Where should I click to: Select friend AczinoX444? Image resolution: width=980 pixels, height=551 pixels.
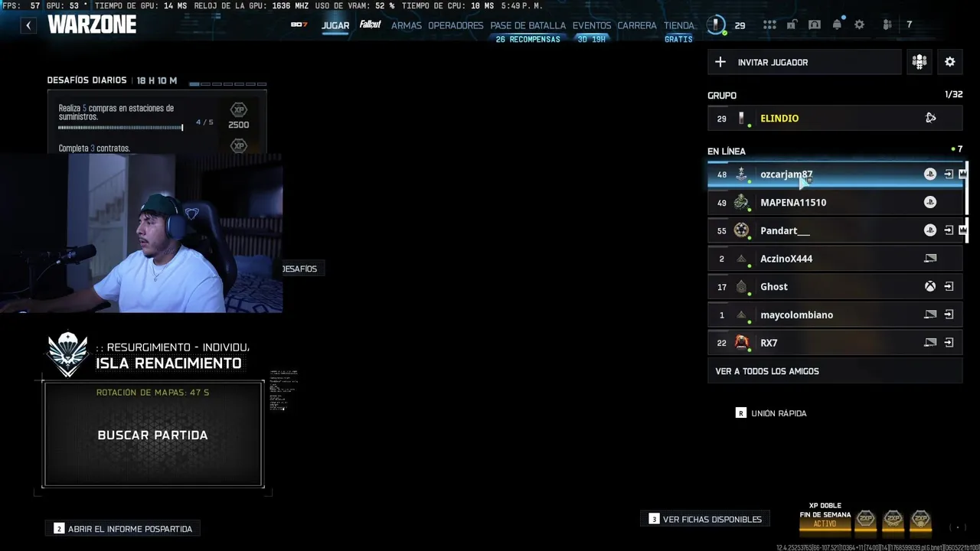[x=835, y=259]
